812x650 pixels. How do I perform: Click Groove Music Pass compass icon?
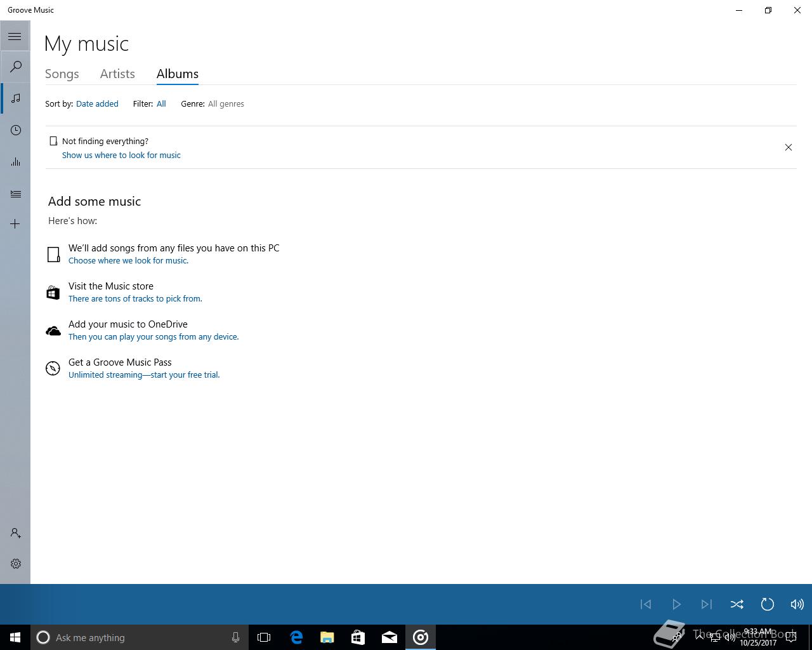tap(53, 368)
